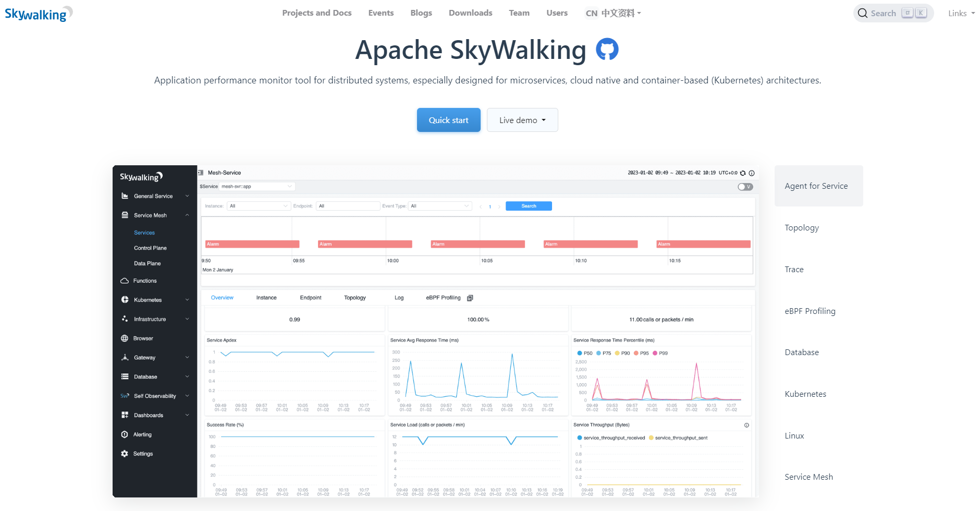The width and height of the screenshot is (980, 511).
Task: Click the search magnifier icon
Action: [862, 13]
